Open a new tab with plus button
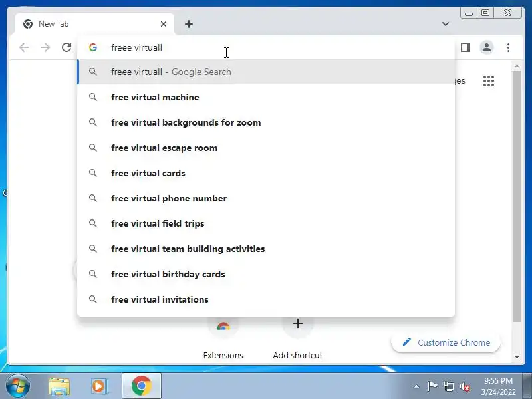532x399 pixels. pos(189,24)
